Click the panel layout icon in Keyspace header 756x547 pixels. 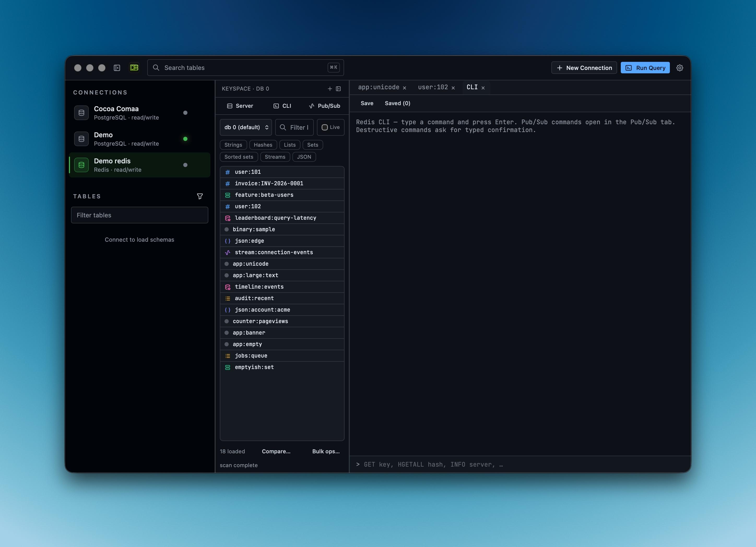tap(338, 89)
